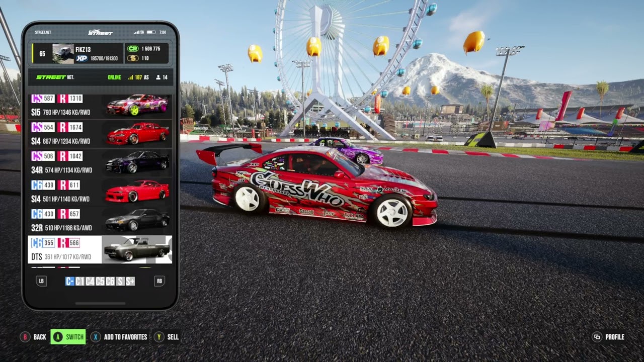Click the XP badge icon
644x362 pixels.
82,58
